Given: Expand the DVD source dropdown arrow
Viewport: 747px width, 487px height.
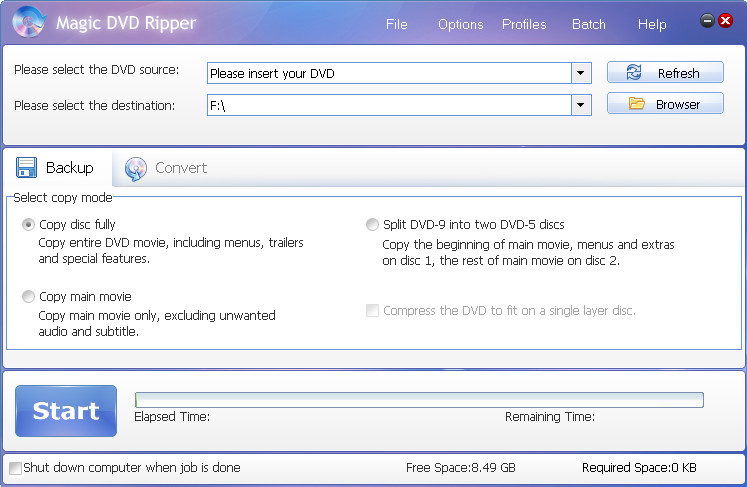Looking at the screenshot, I should (x=581, y=73).
